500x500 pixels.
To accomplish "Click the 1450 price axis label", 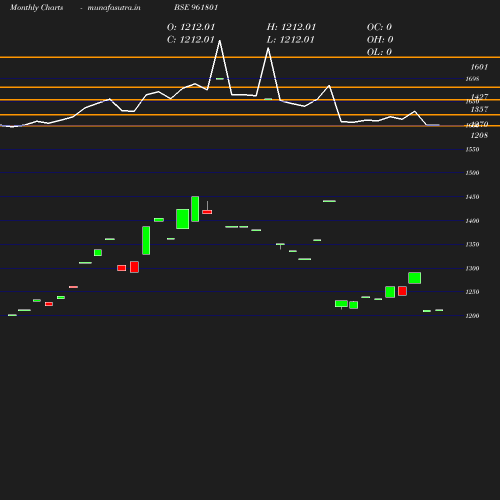I will point(472,197).
